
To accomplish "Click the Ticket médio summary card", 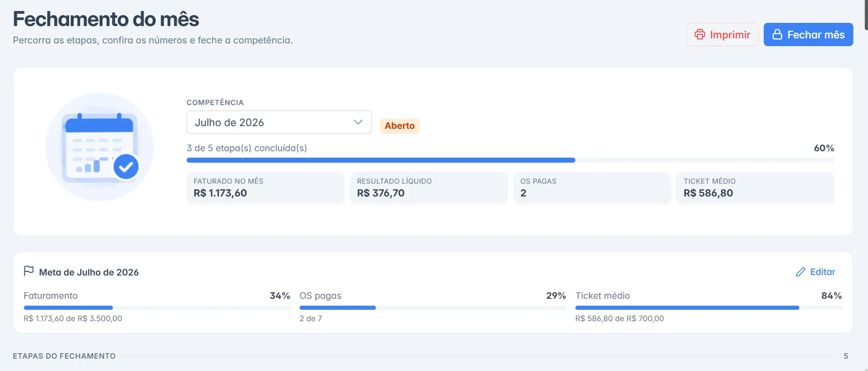I will (755, 188).
